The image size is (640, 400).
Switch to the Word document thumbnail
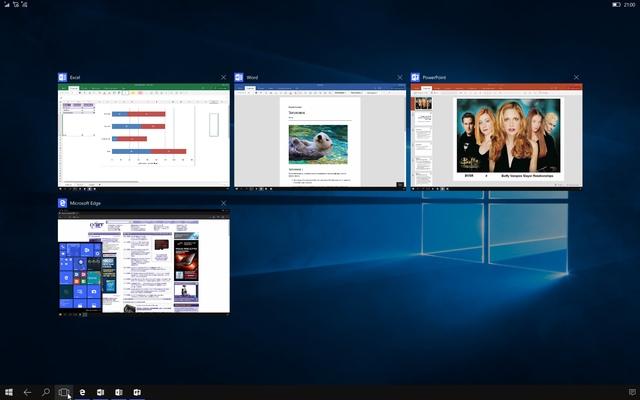320,136
